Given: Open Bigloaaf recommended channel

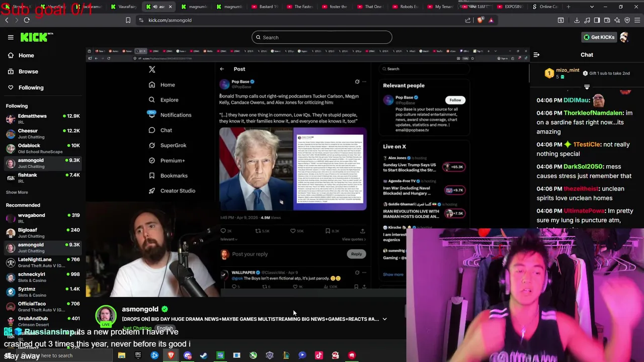Looking at the screenshot, I should click(x=43, y=233).
